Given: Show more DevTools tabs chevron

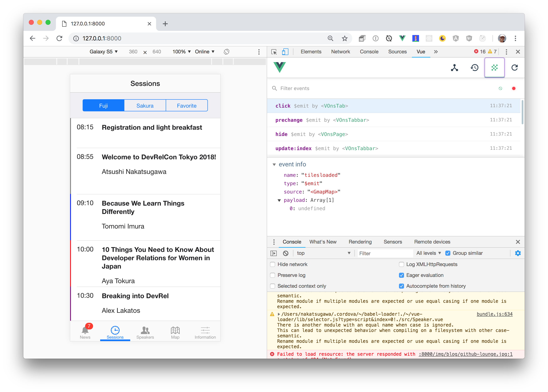Looking at the screenshot, I should coord(436,52).
